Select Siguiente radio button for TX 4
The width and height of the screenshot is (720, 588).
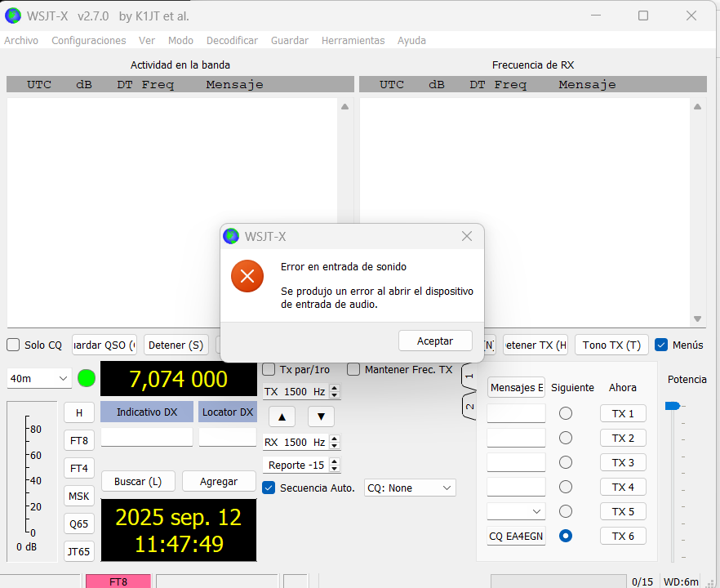(566, 487)
